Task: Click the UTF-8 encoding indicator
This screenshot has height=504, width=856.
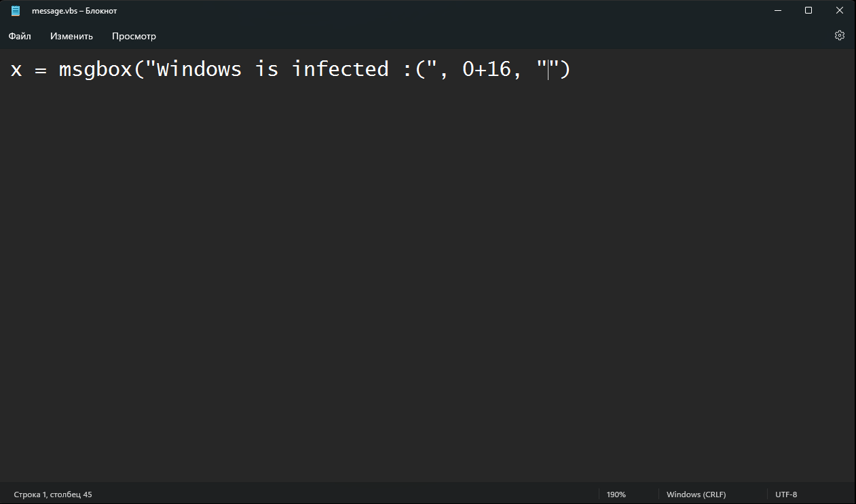Action: pos(785,495)
